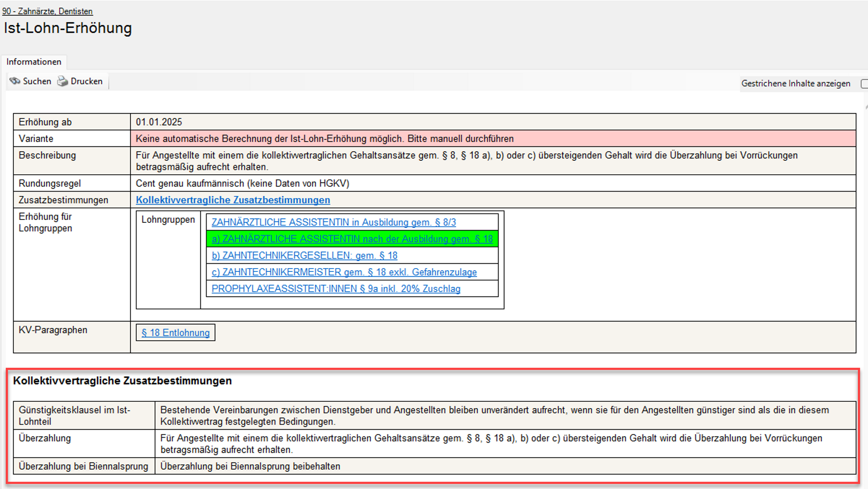The image size is (868, 489).
Task: Open the b) Zahntechnikergesellen § 18 link
Action: 304,256
